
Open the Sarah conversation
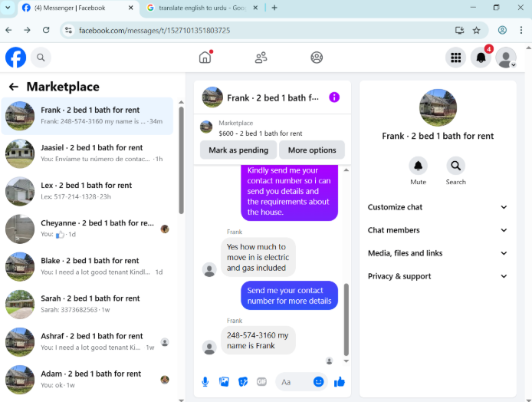click(x=87, y=305)
